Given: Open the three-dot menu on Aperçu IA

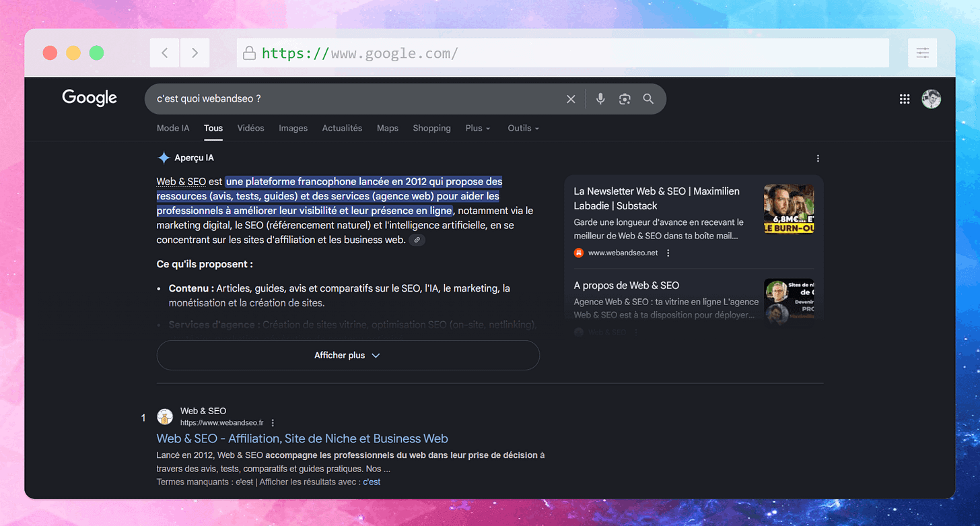Looking at the screenshot, I should pos(818,158).
